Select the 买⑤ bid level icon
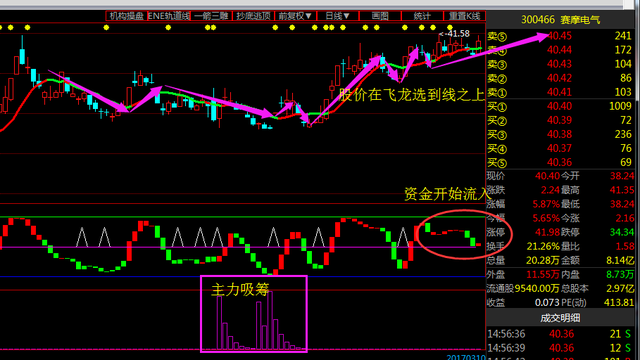The height and width of the screenshot is (360, 640). [x=497, y=163]
